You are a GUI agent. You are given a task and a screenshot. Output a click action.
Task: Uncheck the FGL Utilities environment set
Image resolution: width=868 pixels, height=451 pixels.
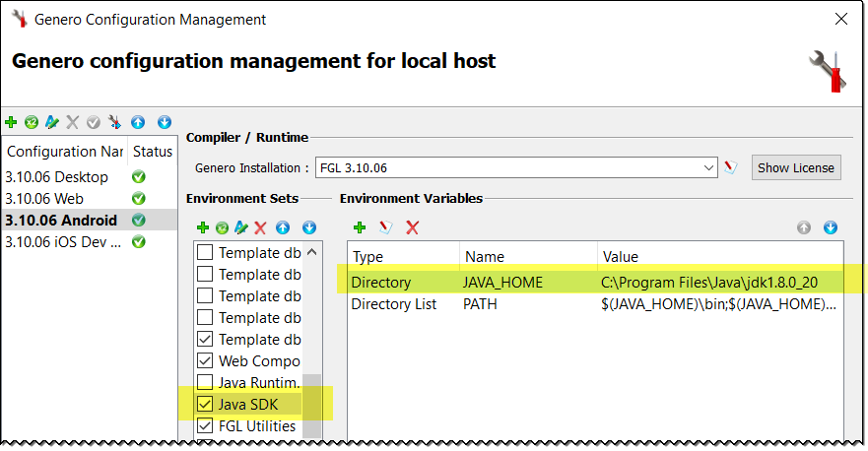pyautogui.click(x=205, y=425)
